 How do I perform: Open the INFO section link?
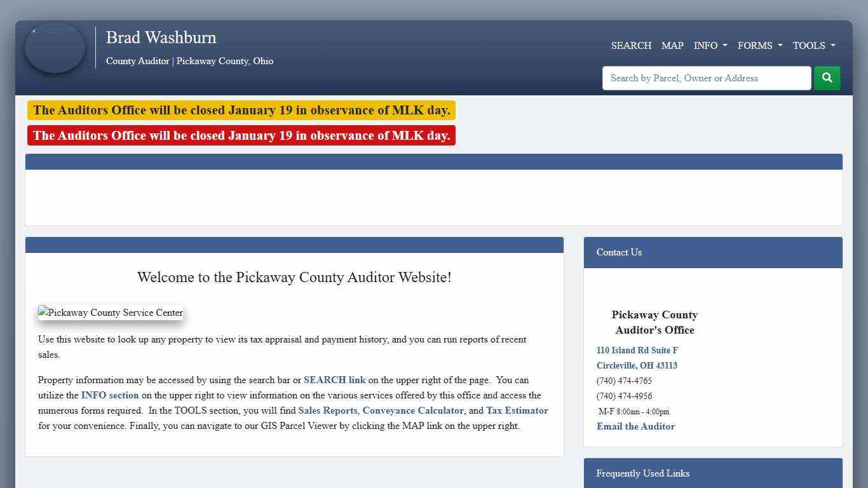(109, 395)
